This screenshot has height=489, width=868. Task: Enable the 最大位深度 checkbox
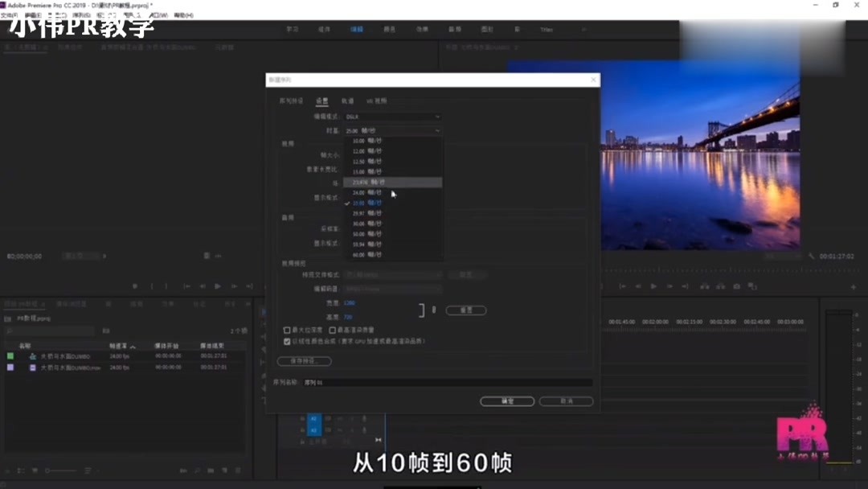tap(286, 330)
